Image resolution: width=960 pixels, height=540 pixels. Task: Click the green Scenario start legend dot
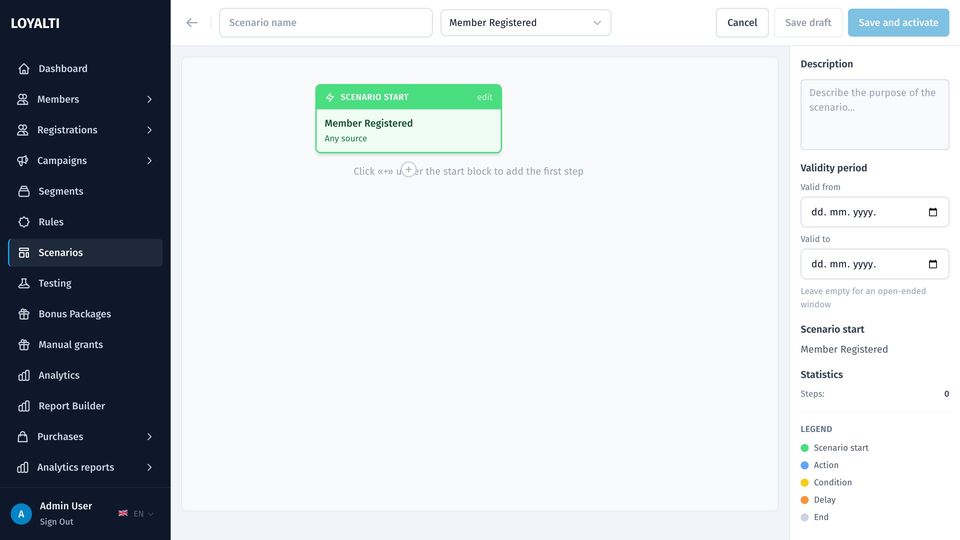[804, 448]
